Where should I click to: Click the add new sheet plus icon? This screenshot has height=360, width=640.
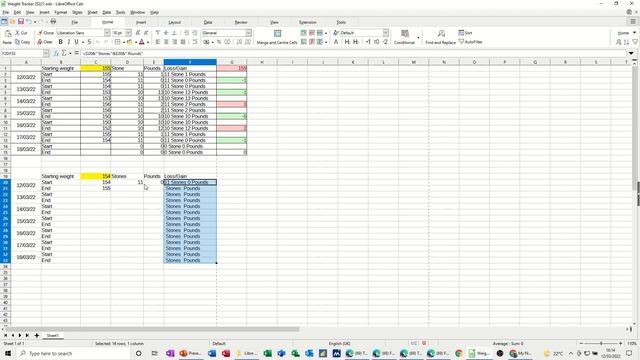[x=37, y=336]
